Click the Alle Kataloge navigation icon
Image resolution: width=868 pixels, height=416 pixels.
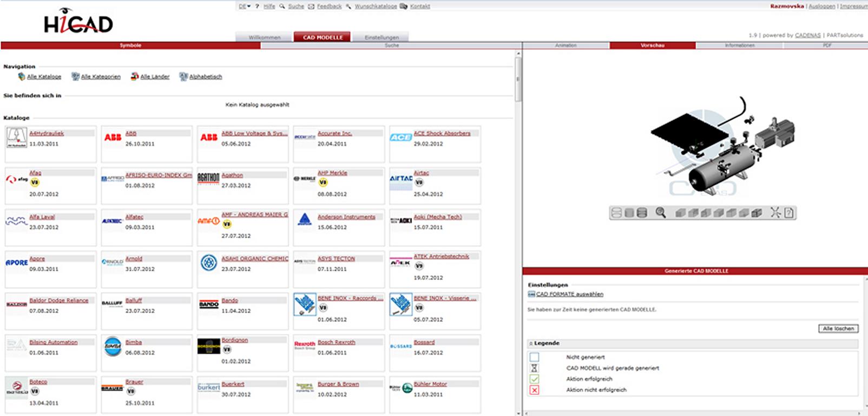coord(22,76)
